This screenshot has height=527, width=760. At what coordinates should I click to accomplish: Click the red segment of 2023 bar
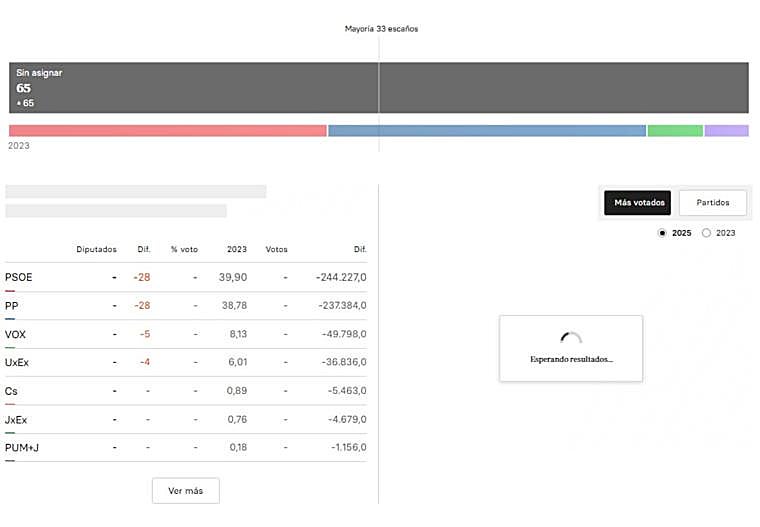click(x=167, y=131)
